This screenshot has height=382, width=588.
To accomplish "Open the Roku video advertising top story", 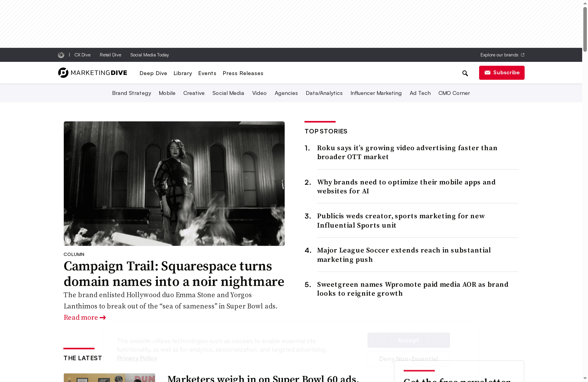I will [407, 152].
